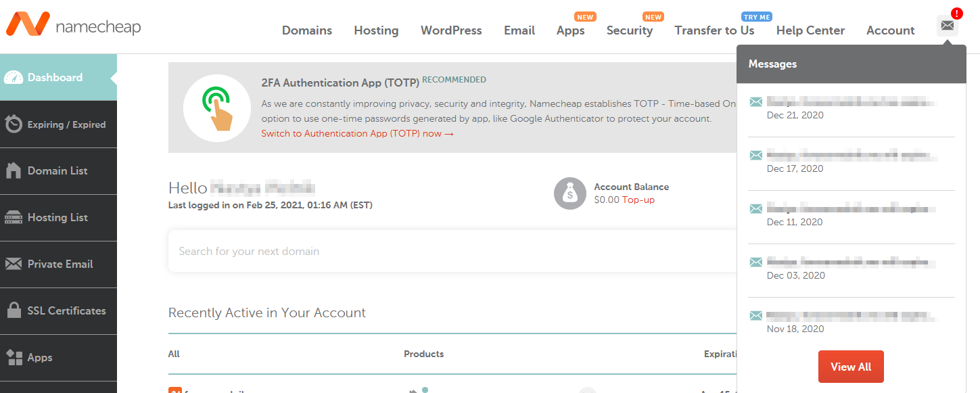Image resolution: width=980 pixels, height=393 pixels.
Task: Click the Apps sidebar icon
Action: click(14, 357)
